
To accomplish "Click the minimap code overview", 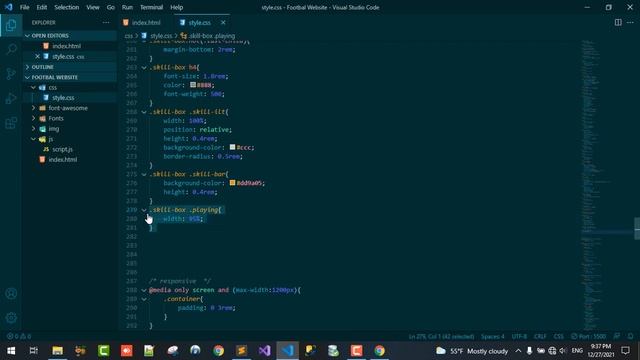I will tap(607, 184).
